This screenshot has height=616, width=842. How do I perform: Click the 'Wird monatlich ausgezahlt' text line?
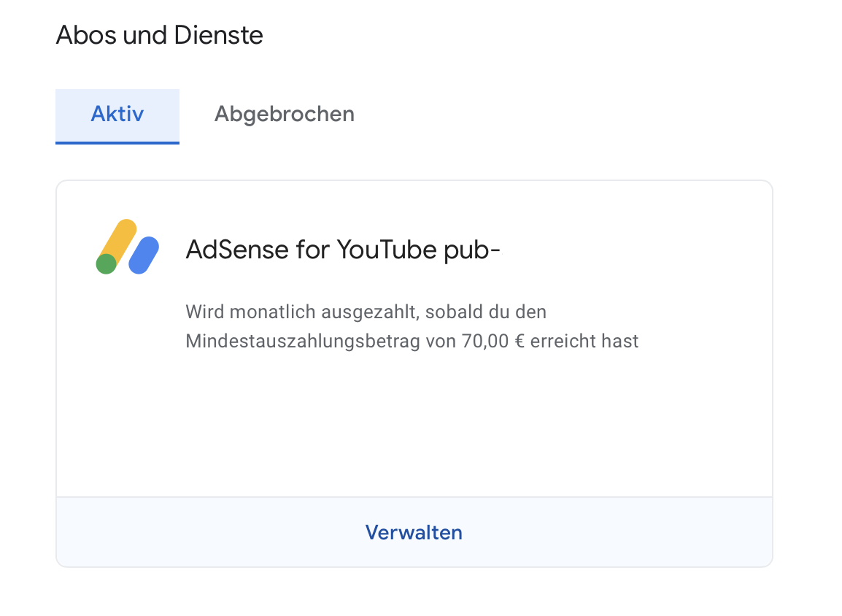coord(366,312)
